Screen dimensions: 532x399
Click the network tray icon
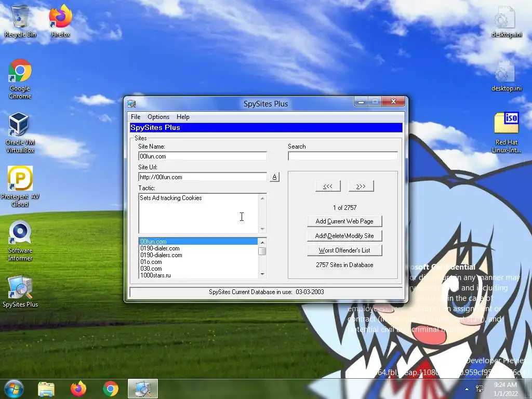click(480, 389)
